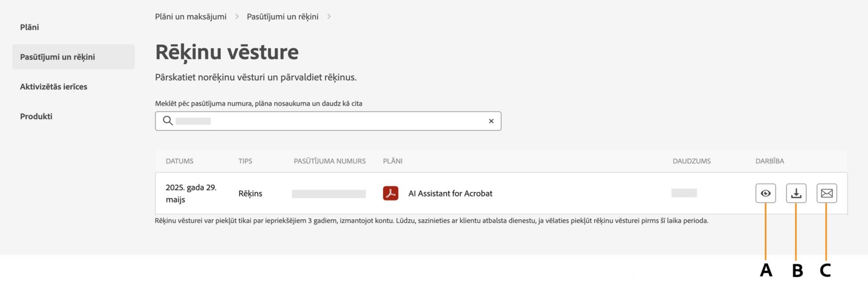Click the search magnifier icon

click(x=168, y=121)
